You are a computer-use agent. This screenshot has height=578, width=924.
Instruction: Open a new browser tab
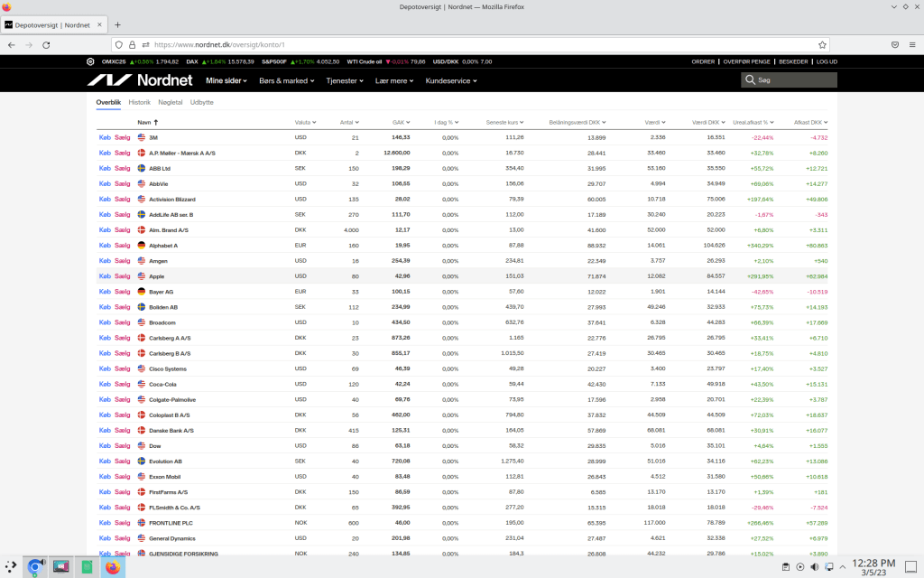[117, 24]
